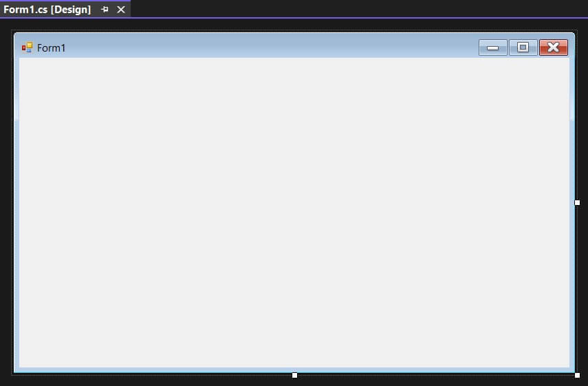
Task: Click the Form1 title text
Action: coord(52,48)
